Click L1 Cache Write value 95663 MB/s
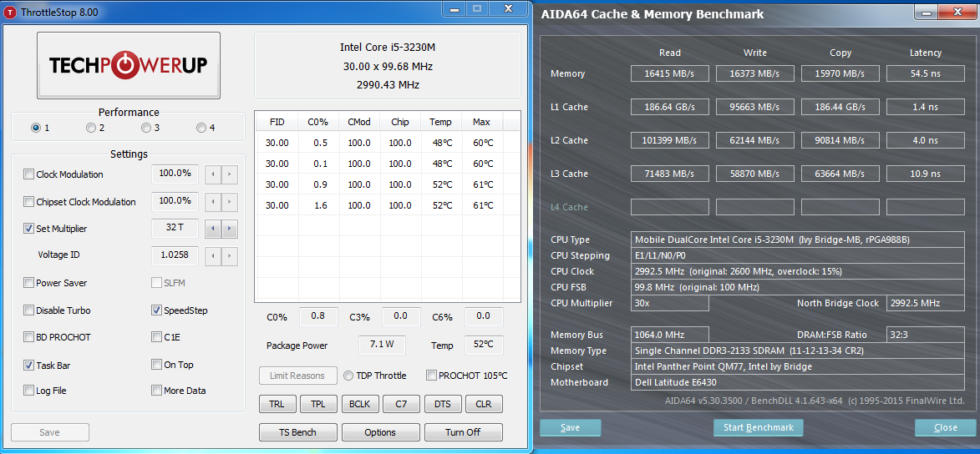This screenshot has height=454, width=980. coord(755,107)
